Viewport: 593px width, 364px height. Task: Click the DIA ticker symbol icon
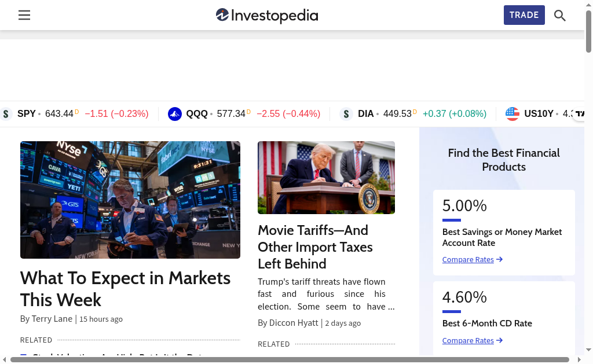346,114
